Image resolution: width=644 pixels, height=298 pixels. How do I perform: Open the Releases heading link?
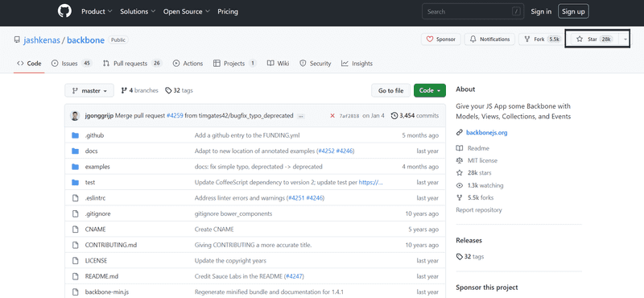coord(469,241)
